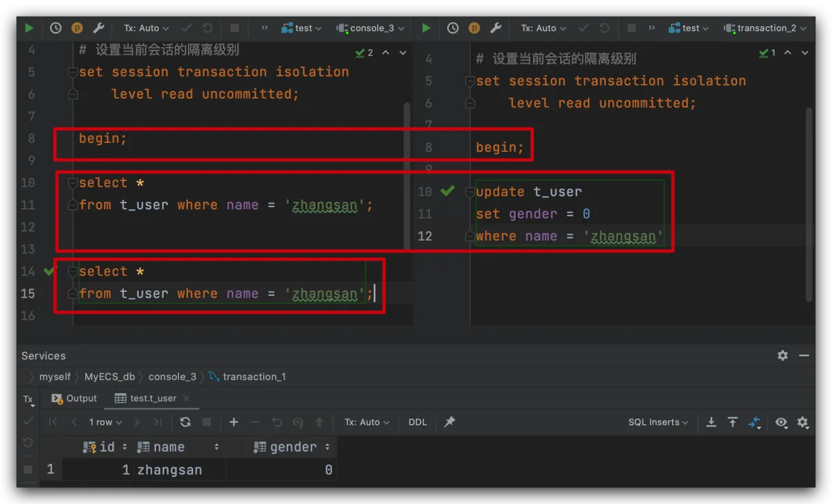Open the console_3 session dropdown

pyautogui.click(x=371, y=28)
